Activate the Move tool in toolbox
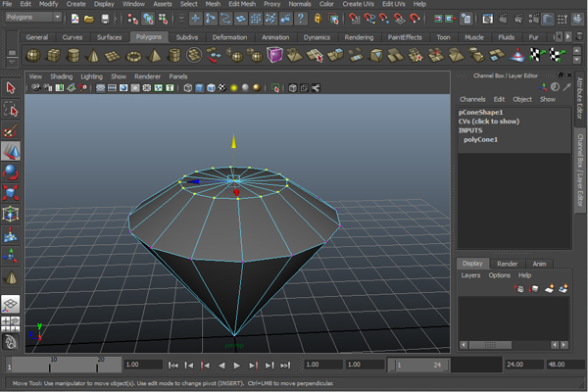 tap(11, 151)
